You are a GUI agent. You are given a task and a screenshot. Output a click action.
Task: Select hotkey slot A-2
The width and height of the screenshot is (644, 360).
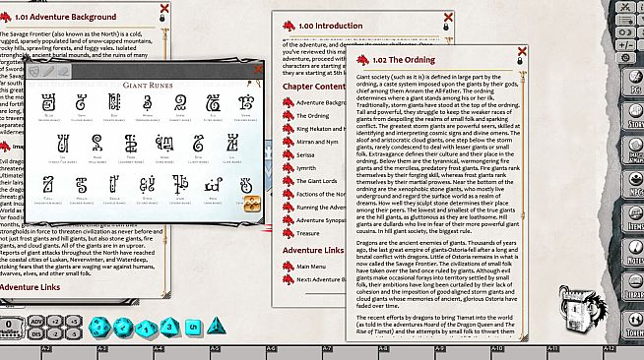[69, 352]
